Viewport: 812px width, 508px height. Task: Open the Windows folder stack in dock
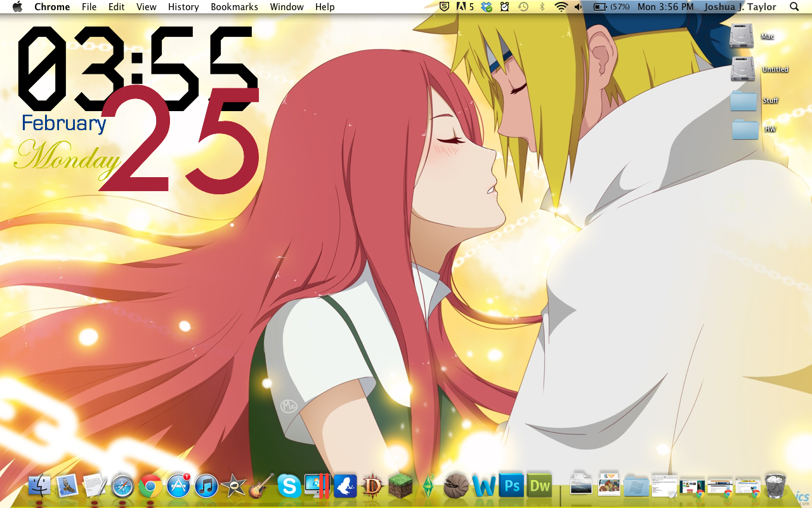[x=636, y=486]
